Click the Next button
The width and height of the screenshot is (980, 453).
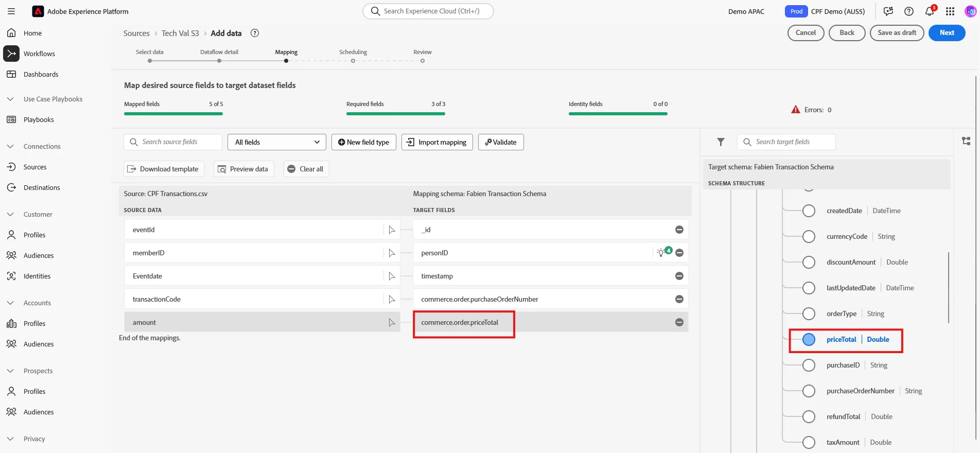(x=947, y=32)
